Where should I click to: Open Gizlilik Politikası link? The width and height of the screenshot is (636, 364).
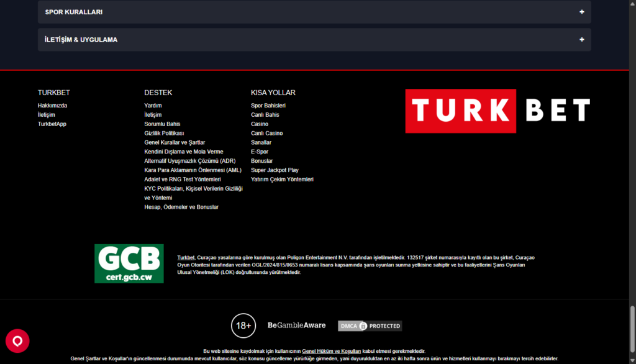click(164, 134)
